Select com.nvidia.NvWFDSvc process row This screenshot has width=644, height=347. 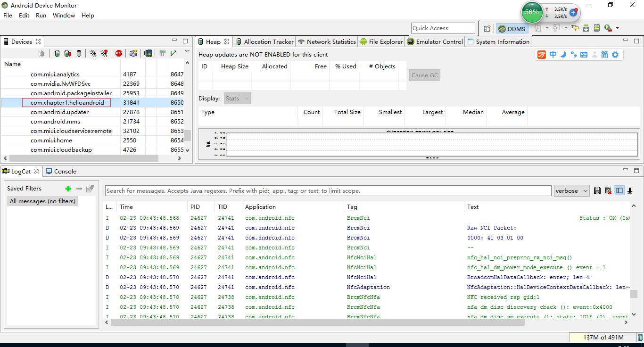click(93, 83)
